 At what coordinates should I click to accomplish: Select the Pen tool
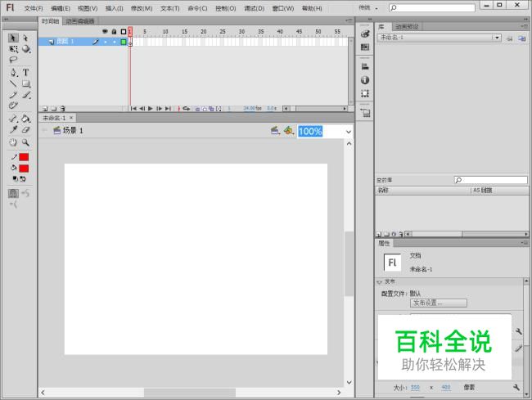click(13, 72)
